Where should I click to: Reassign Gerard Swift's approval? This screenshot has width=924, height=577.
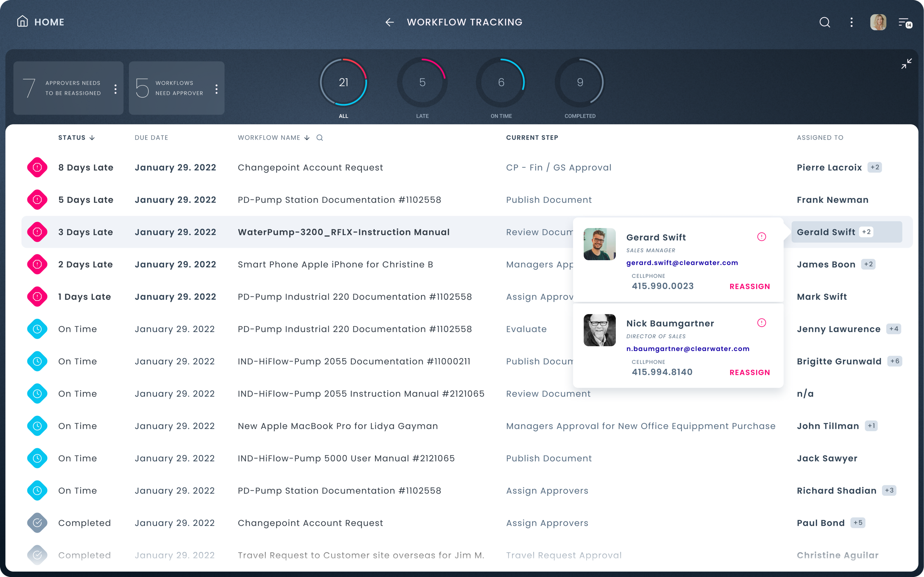pyautogui.click(x=749, y=287)
